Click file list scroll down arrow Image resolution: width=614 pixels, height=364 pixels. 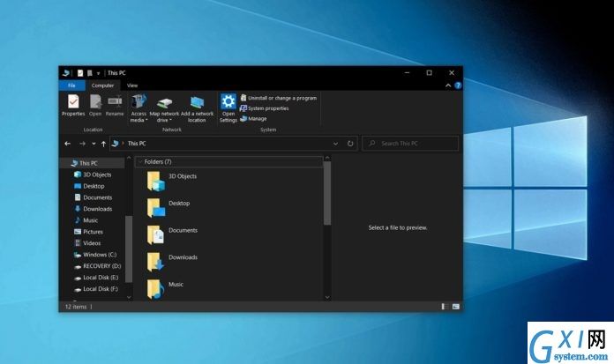click(x=327, y=297)
